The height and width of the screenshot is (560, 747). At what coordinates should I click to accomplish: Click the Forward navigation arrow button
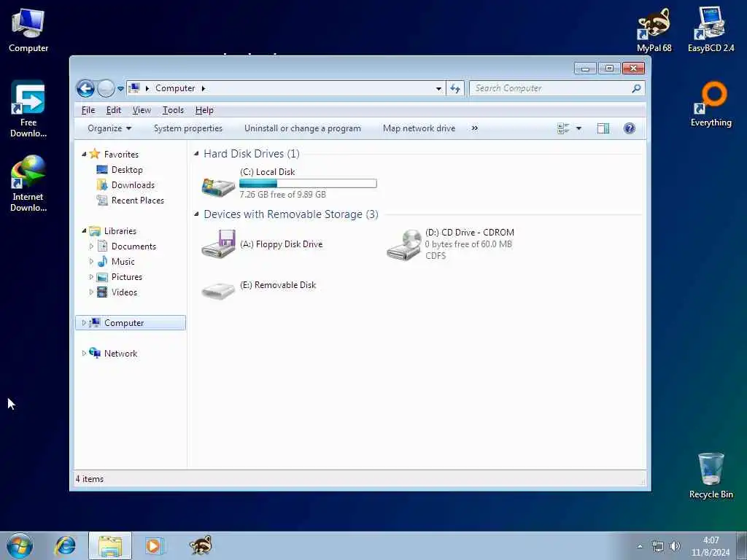click(106, 88)
